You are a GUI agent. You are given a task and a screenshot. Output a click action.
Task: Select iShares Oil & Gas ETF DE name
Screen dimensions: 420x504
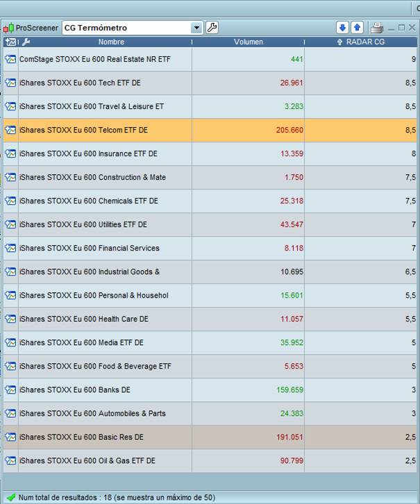[87, 460]
